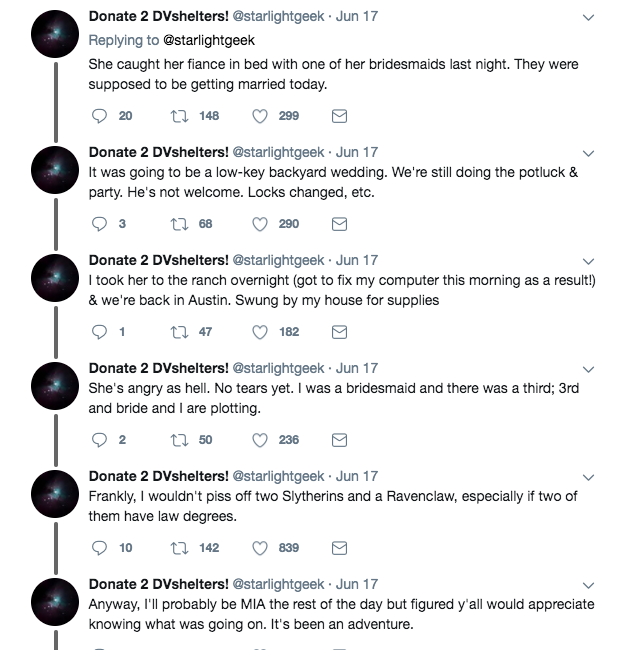Retweet the tweet with 50 retweets
The width and height of the screenshot is (629, 650).
click(180, 440)
